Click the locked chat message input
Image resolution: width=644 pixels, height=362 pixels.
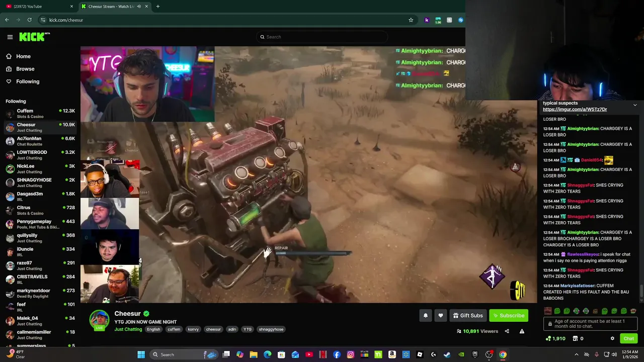pyautogui.click(x=590, y=324)
